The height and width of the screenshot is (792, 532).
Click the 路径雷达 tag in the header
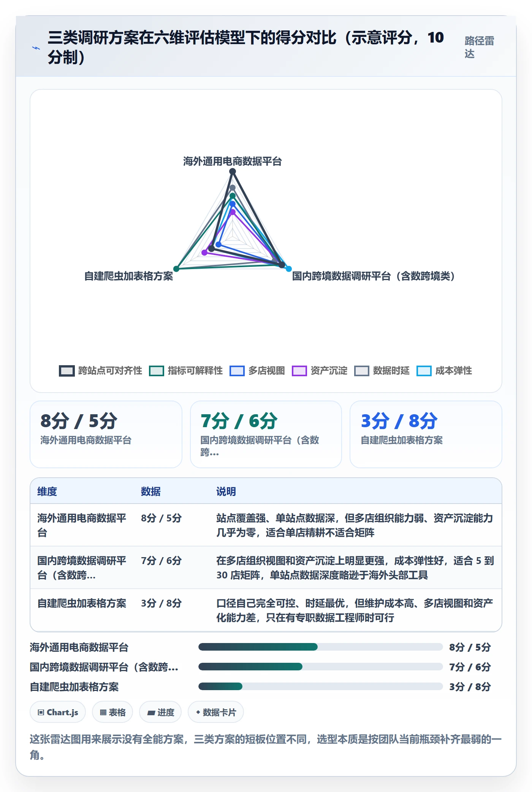pyautogui.click(x=479, y=47)
